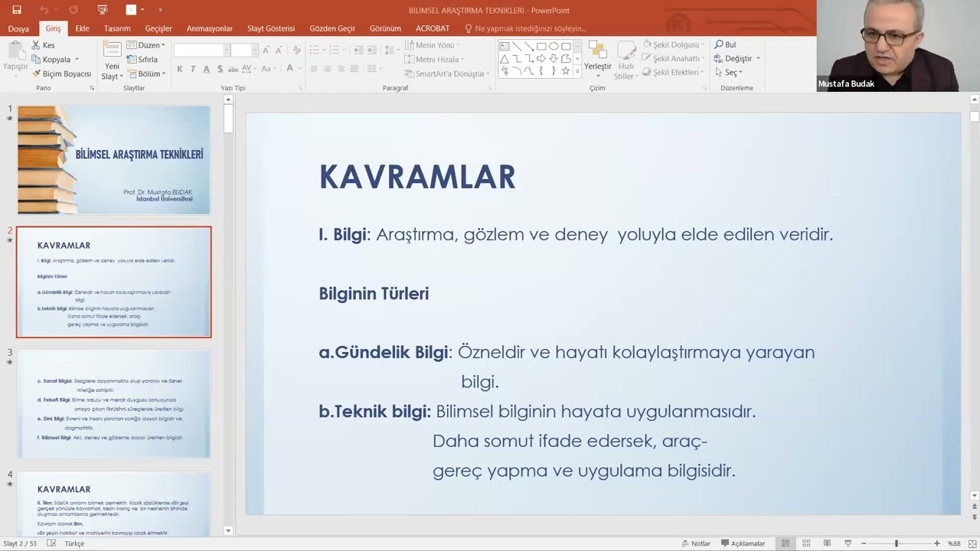The image size is (980, 551).
Task: Click the %88 zoom level
Action: [954, 543]
